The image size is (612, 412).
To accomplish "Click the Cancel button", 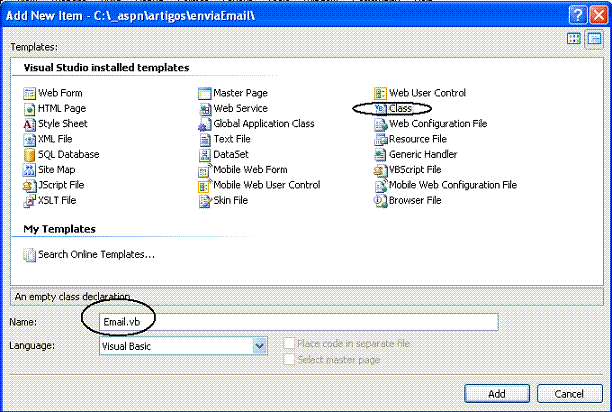I will pos(569,394).
